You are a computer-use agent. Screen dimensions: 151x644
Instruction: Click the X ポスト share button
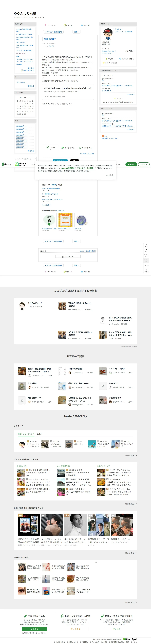coord(74,161)
